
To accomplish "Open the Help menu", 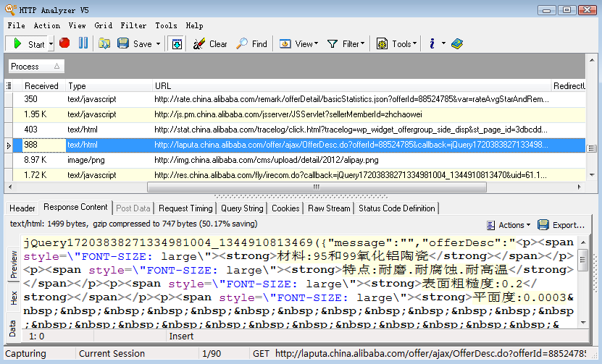I will coord(194,26).
